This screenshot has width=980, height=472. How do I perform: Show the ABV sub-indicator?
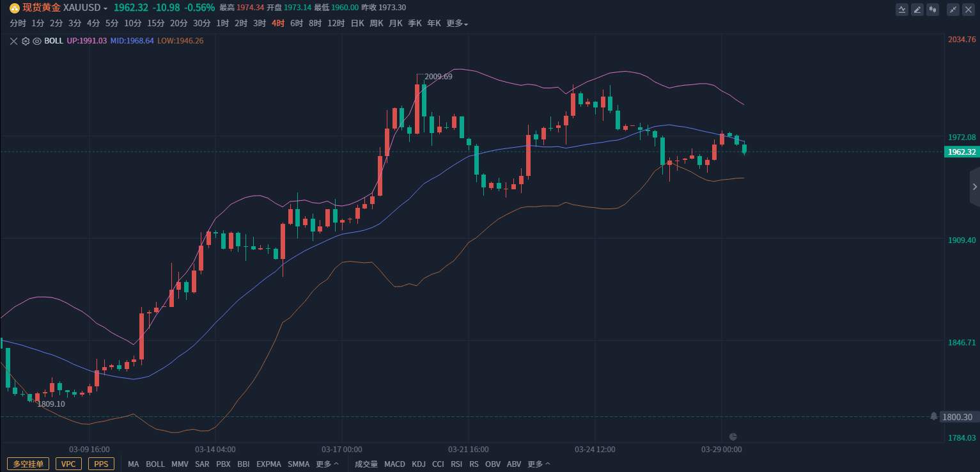(514, 464)
